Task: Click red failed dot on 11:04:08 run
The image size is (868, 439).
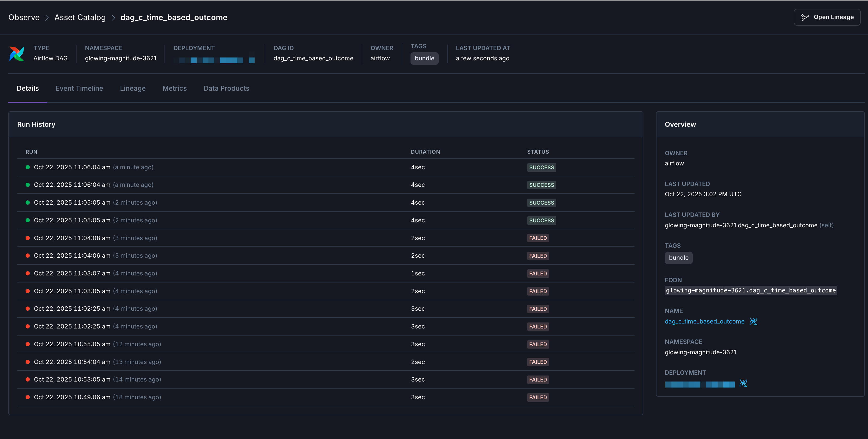Action: [27, 238]
